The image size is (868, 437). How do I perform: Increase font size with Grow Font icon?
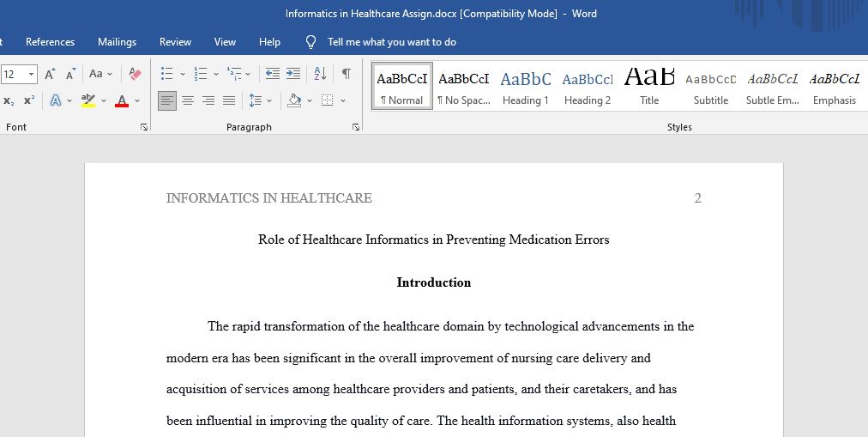coord(50,74)
